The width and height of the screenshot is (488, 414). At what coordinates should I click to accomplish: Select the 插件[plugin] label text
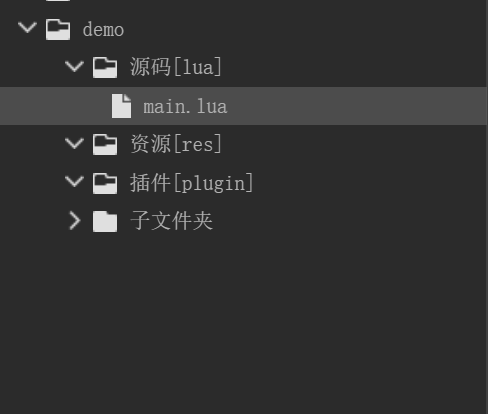point(192,183)
